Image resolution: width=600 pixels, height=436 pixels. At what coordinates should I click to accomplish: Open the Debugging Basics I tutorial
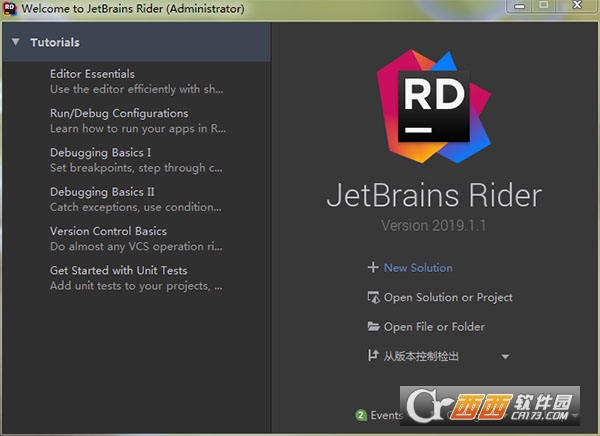100,153
